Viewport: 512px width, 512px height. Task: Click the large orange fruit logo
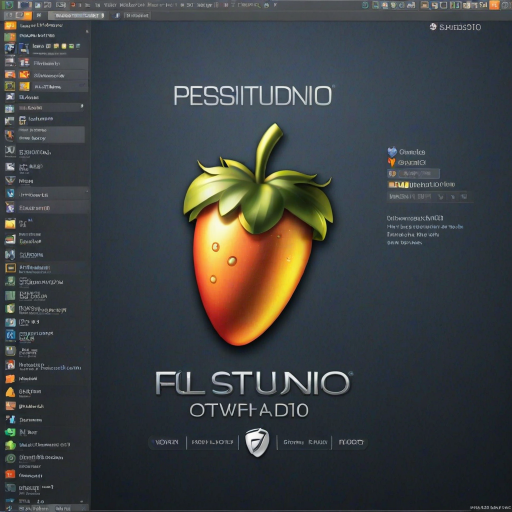click(x=257, y=235)
